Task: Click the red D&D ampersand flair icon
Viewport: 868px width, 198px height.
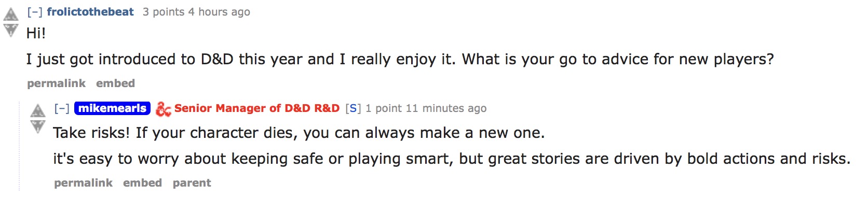Action: [163, 109]
